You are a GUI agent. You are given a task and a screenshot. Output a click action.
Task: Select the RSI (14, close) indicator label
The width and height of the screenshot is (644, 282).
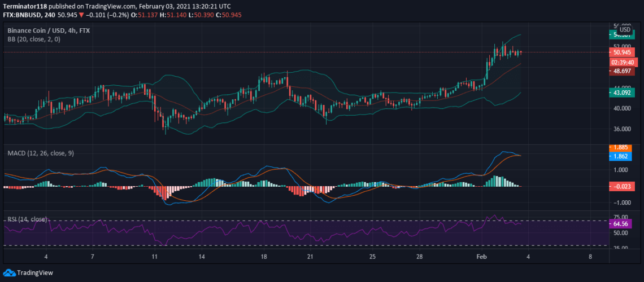27,219
